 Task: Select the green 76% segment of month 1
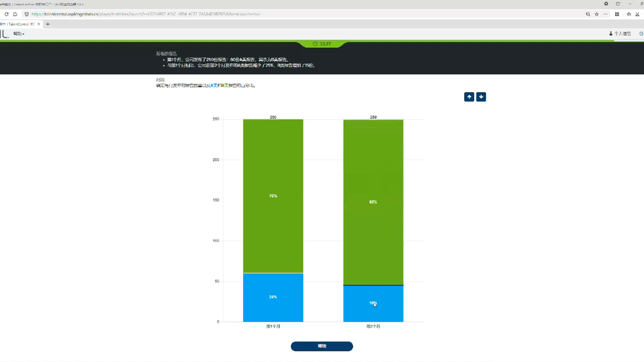pos(273,196)
